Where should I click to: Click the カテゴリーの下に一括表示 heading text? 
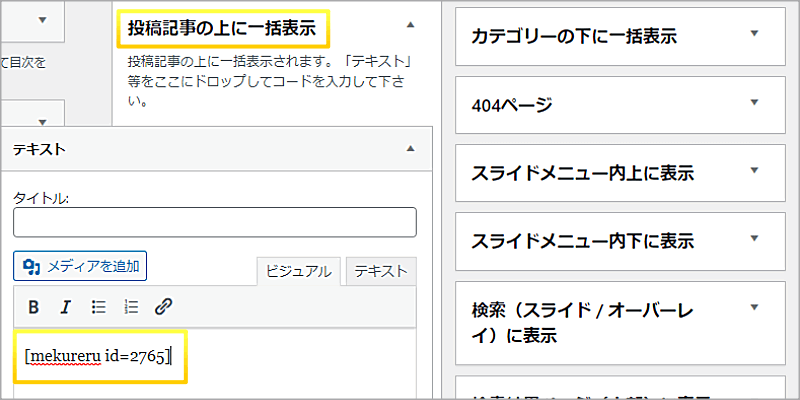(x=574, y=37)
